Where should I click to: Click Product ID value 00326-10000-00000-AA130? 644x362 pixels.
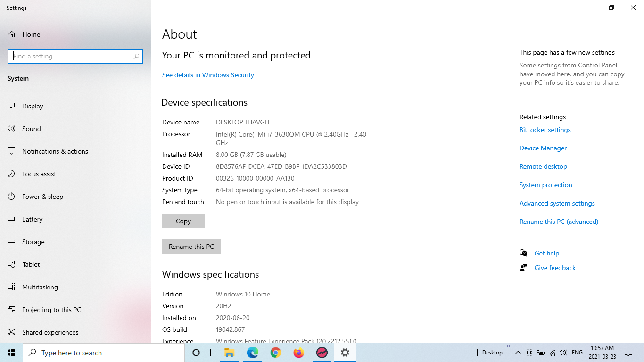click(x=255, y=178)
